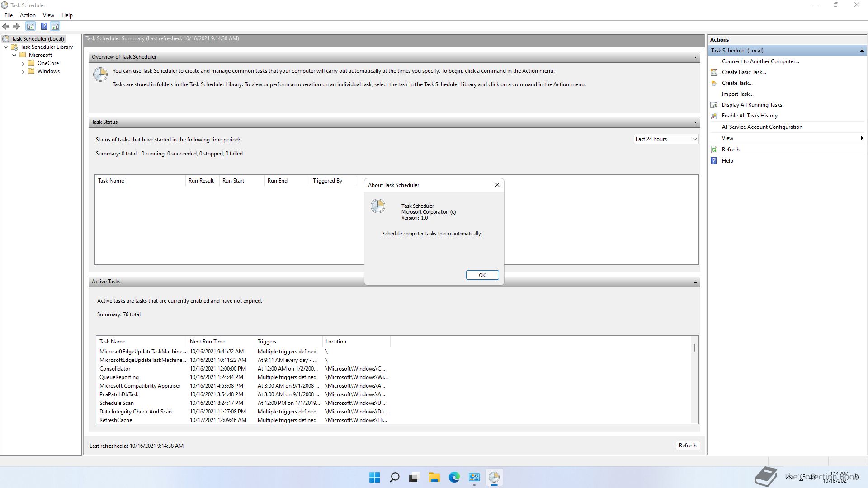The height and width of the screenshot is (488, 868).
Task: Click the Triggers column header
Action: 288,342
